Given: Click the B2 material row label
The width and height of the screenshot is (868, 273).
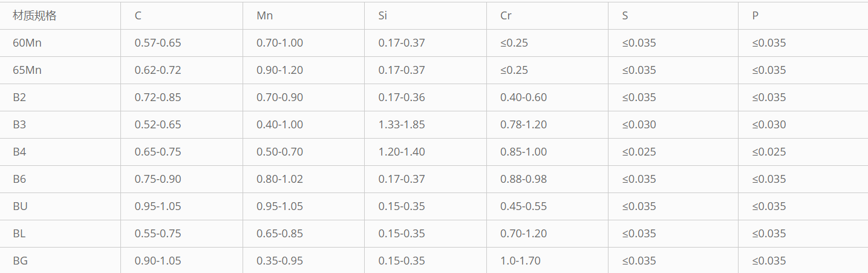Looking at the screenshot, I should coord(19,97).
